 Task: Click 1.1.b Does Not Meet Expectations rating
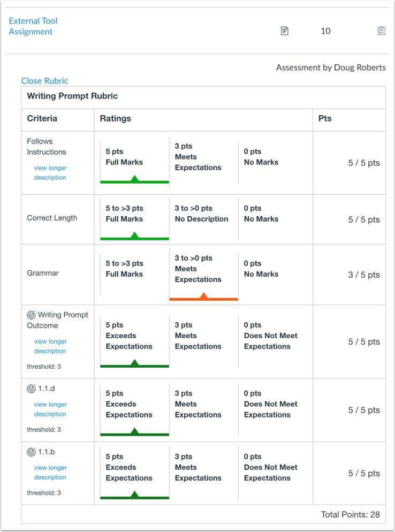point(270,467)
